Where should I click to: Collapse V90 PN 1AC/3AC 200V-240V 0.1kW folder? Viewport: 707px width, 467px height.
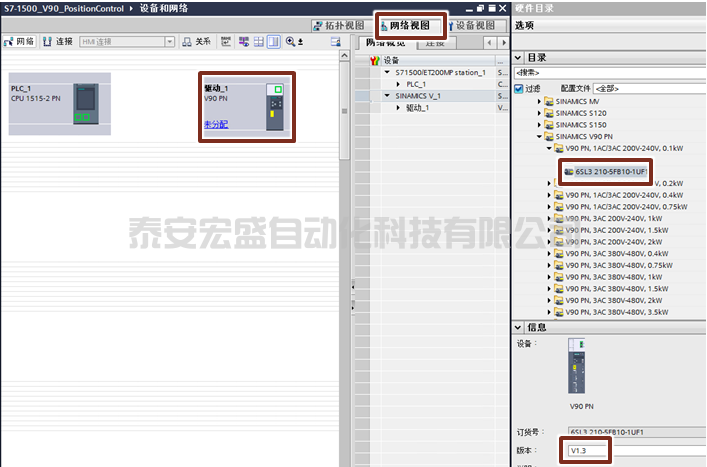[x=549, y=148]
